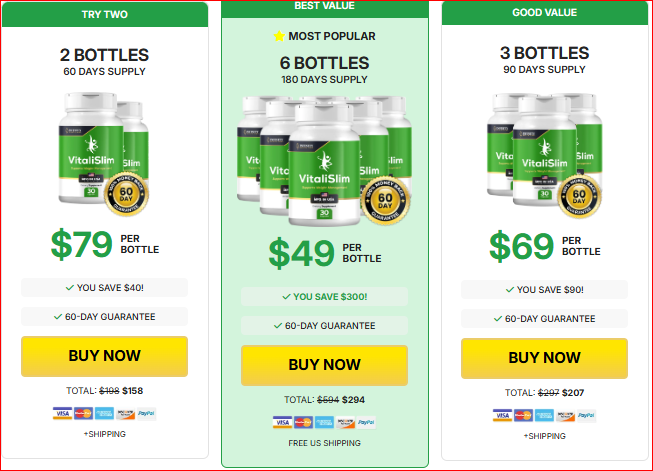This screenshot has height=471, width=653.
Task: Select the 3 bottles product image
Action: pyautogui.click(x=544, y=155)
